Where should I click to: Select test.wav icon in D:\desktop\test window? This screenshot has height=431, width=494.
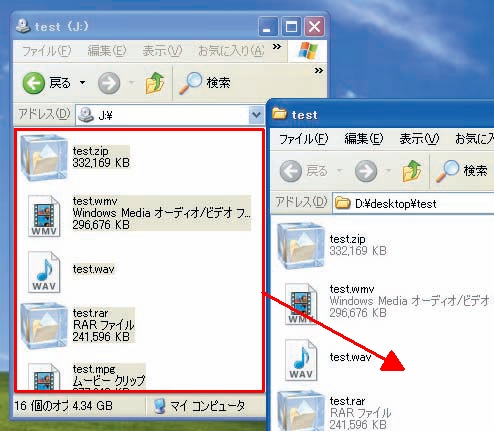[301, 360]
